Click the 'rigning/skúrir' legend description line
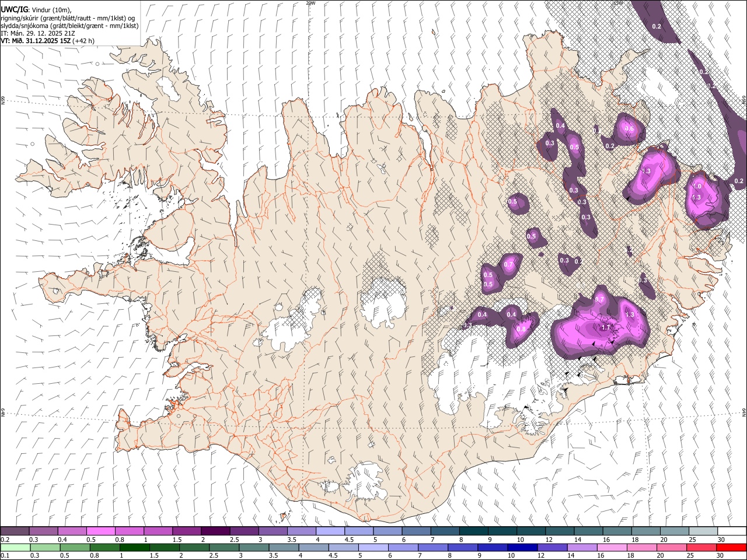747x560 pixels. [x=68, y=18]
